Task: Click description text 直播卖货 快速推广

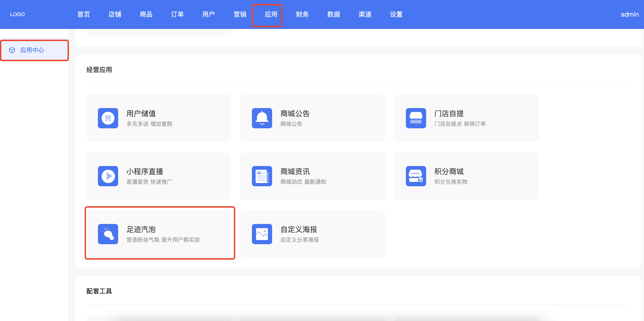Action: click(x=149, y=182)
